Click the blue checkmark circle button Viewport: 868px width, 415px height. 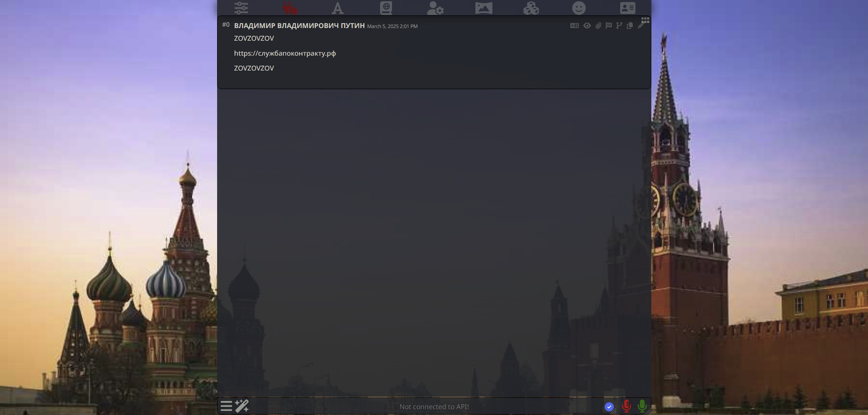pyautogui.click(x=609, y=407)
